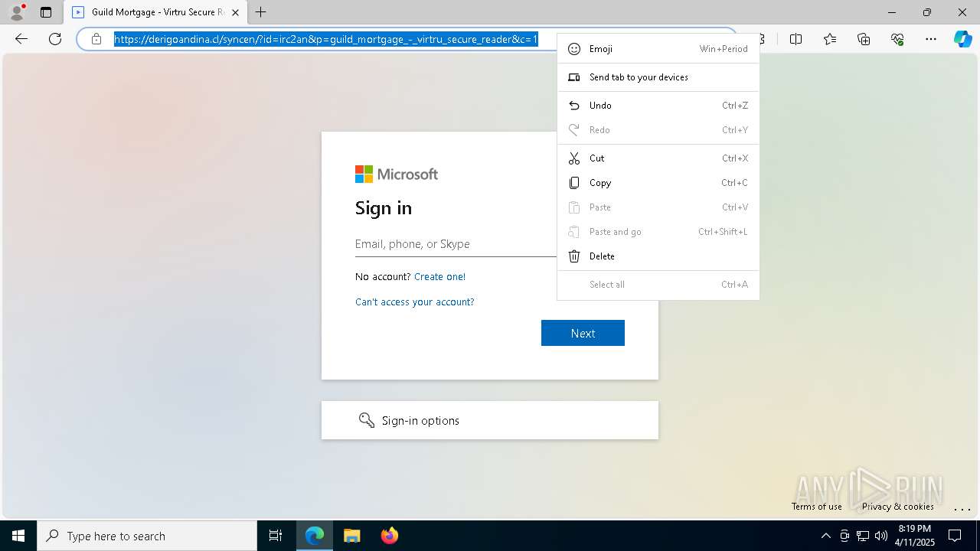Click Paste and go entry
The image size is (980, 551).
(x=658, y=232)
